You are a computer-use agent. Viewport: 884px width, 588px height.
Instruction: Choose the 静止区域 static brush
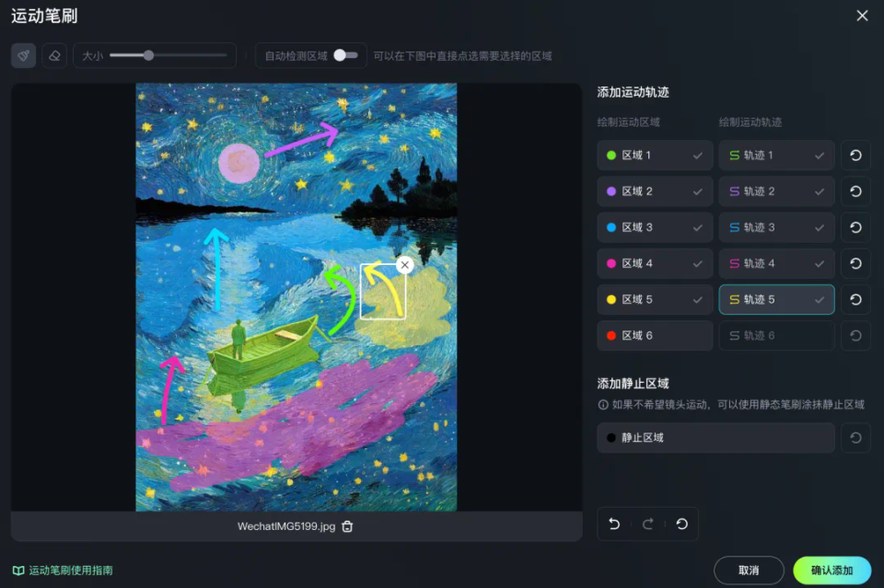(715, 438)
